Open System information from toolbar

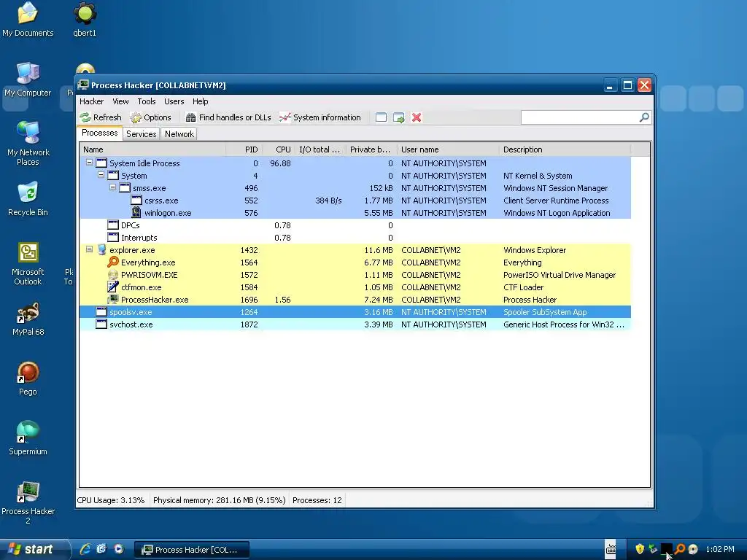click(x=320, y=117)
